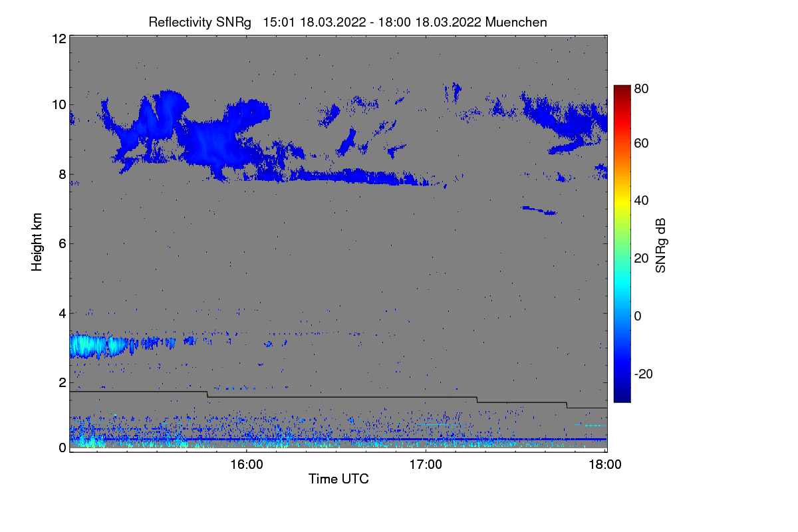Click the 17:00 time tick label
This screenshot has width=798, height=532.
(x=426, y=465)
